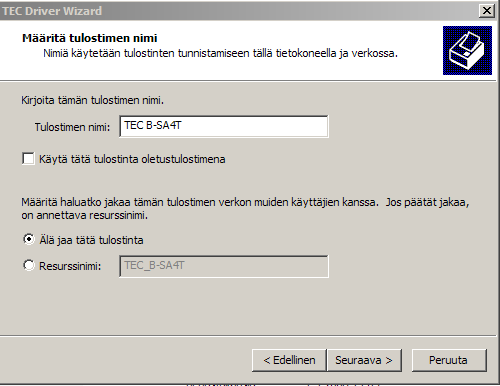Click the Älä jaa tätä tulostinta label
The image size is (500, 386).
[91, 240]
